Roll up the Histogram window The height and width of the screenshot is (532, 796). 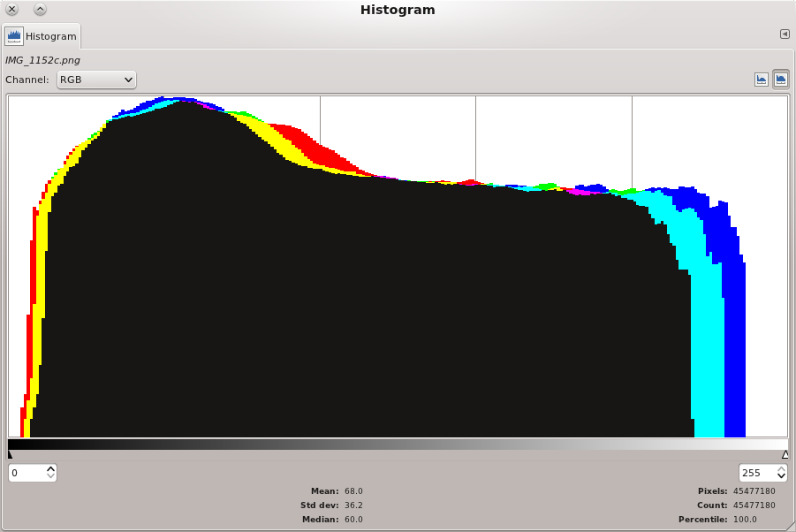click(40, 10)
